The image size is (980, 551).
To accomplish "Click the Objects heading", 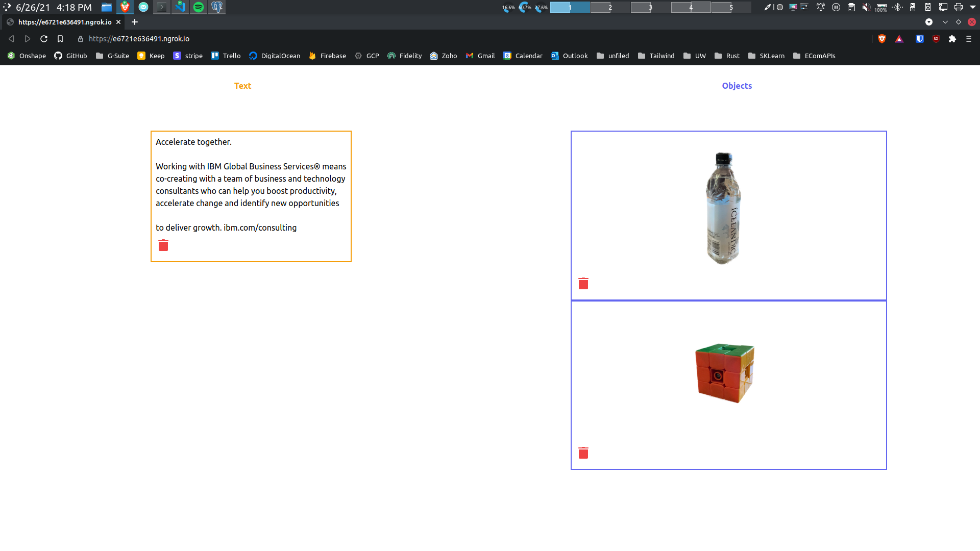I will (x=737, y=86).
